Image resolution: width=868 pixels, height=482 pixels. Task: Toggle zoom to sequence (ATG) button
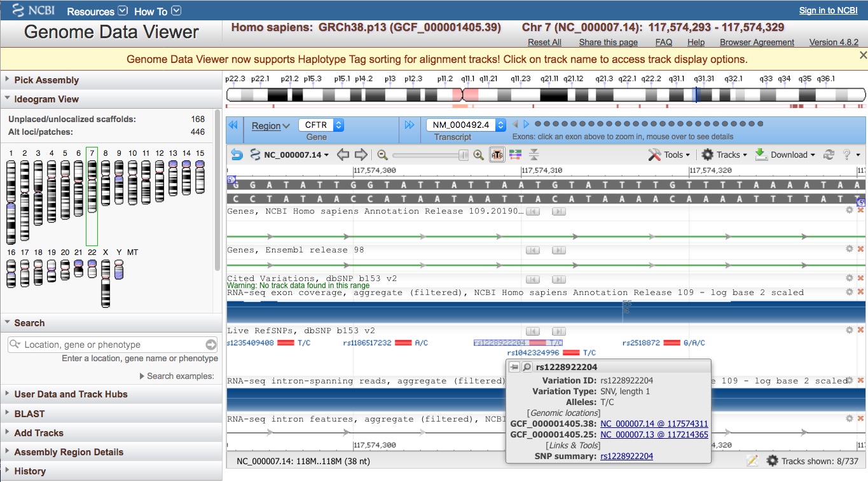[x=497, y=155]
